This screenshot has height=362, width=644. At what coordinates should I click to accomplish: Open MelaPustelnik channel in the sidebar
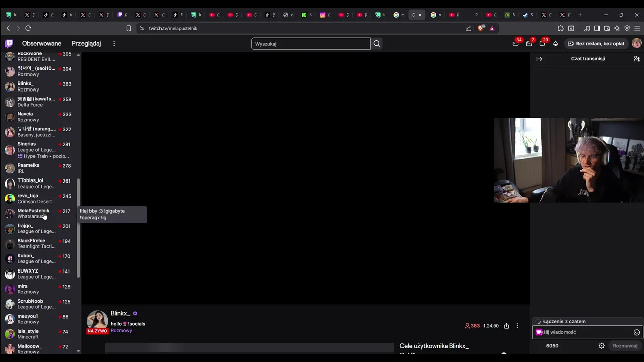tap(40, 213)
